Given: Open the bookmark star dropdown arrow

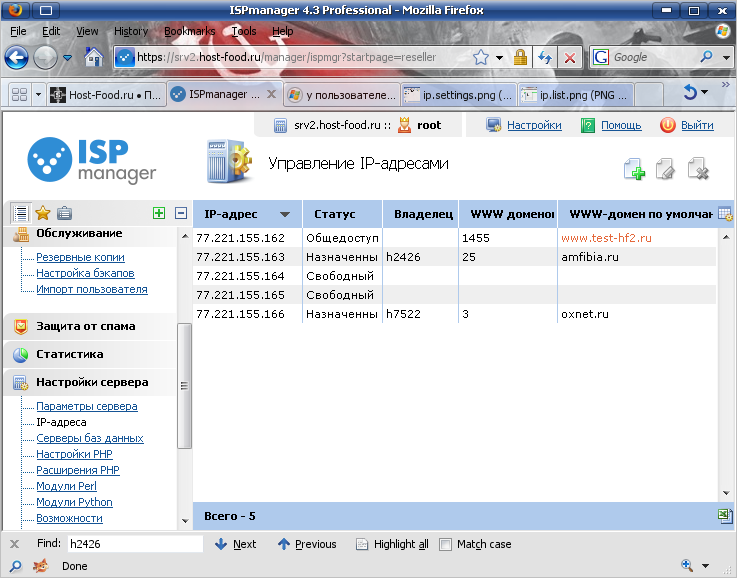Looking at the screenshot, I should tap(499, 58).
